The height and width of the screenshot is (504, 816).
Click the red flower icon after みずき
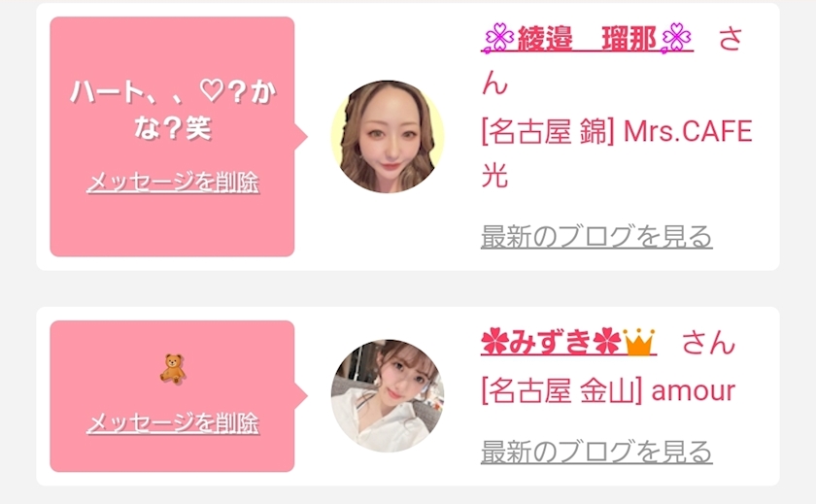coord(608,342)
